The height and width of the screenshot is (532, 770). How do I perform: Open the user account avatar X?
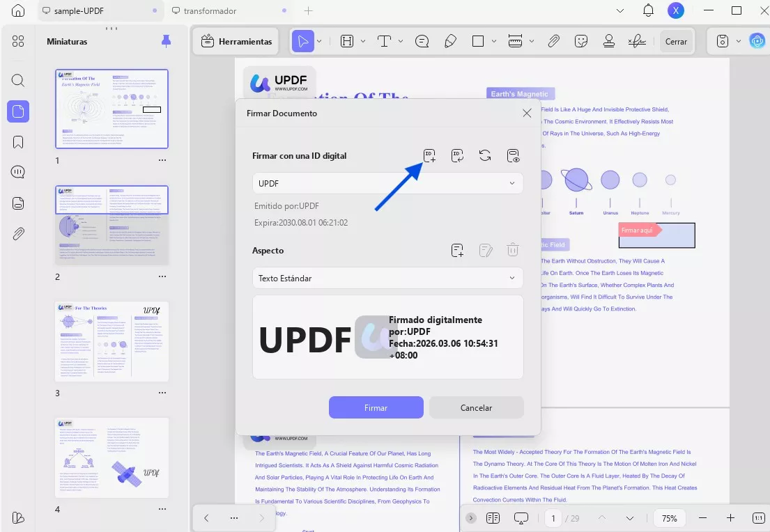tap(676, 10)
